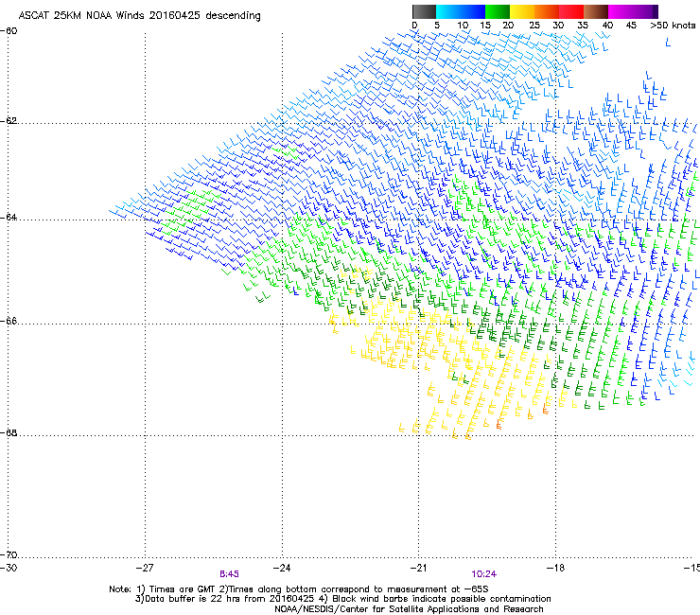Click the isolated blue wind barb at top right
Viewport: 700px width, 615px height.
coord(668,43)
